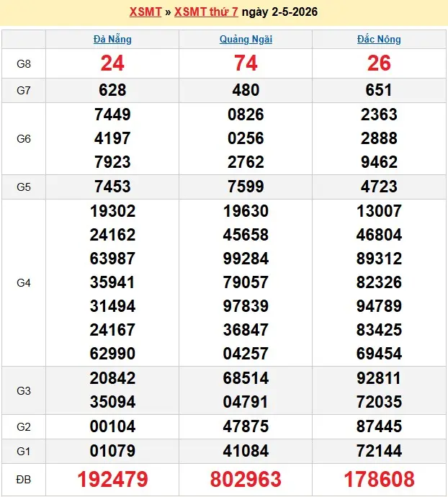448x497 pixels.
Task: Open the XSMT link in the header
Action: click(x=145, y=12)
